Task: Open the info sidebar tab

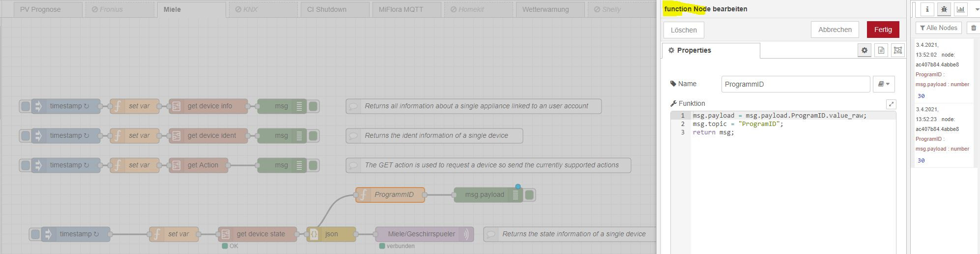Action: coord(927,9)
